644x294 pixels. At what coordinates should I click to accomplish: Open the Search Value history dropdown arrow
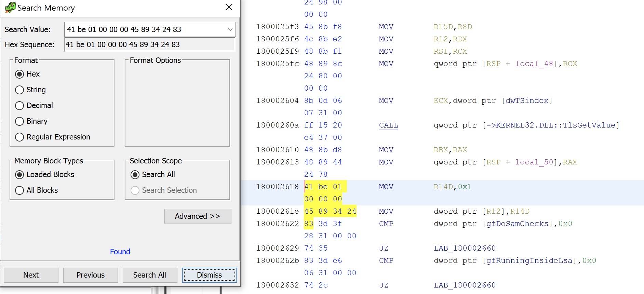230,29
